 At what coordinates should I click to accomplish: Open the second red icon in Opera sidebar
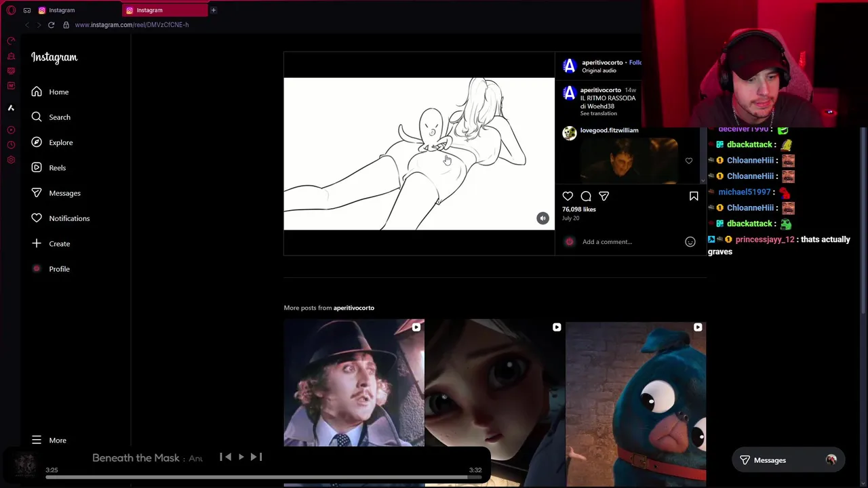(11, 56)
